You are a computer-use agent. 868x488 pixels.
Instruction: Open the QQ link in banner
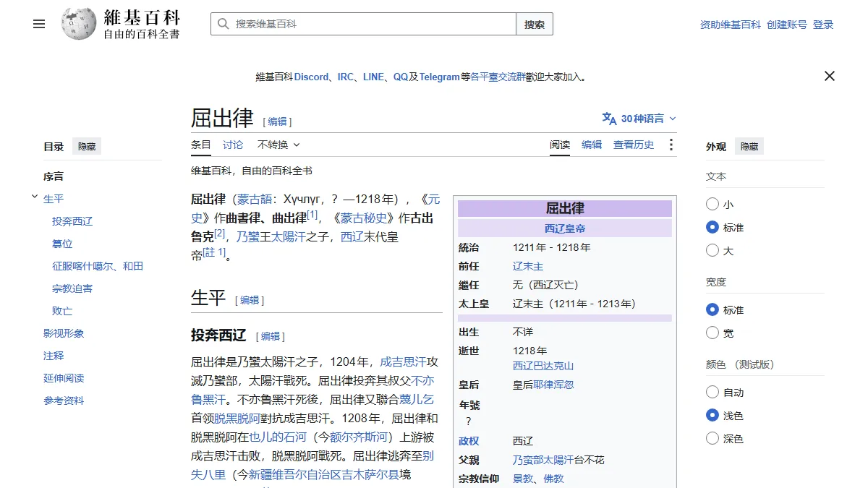point(401,77)
